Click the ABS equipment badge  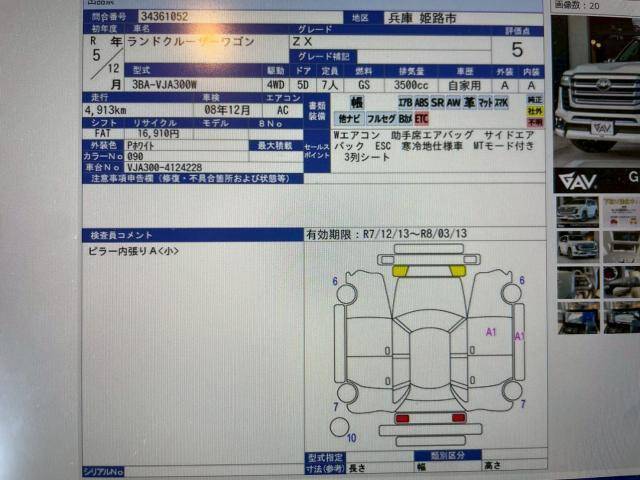pos(423,102)
